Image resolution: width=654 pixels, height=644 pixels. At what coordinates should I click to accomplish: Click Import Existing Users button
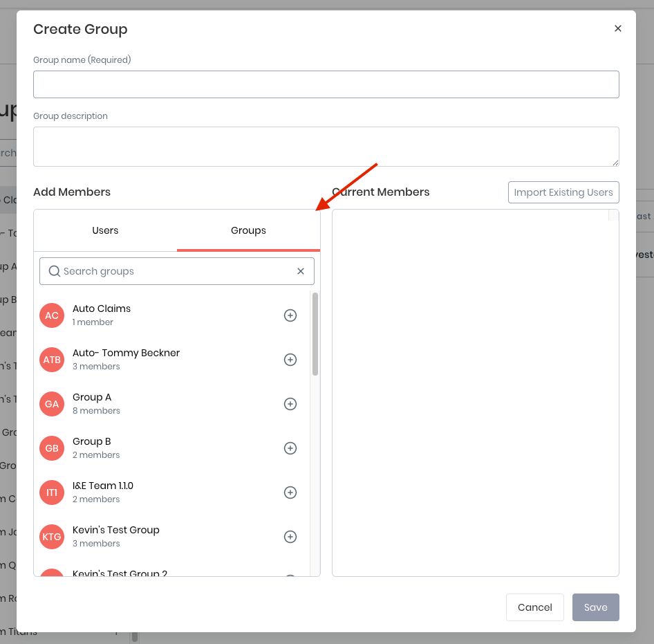(x=563, y=192)
